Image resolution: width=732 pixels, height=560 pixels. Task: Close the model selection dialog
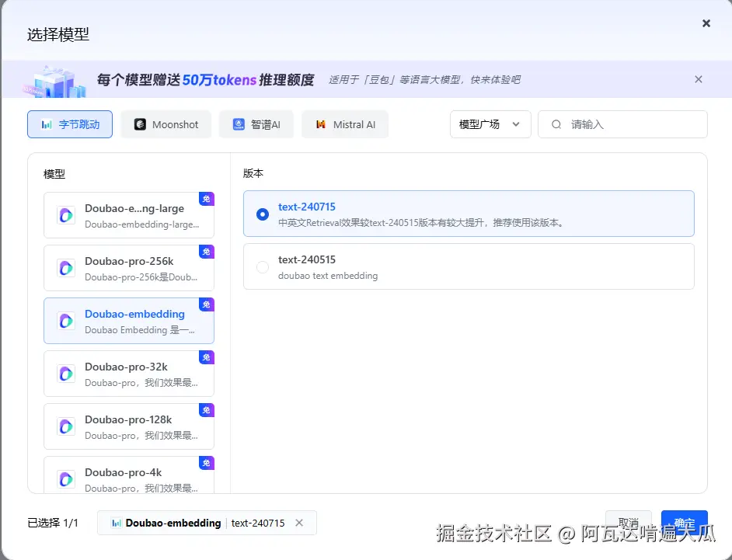tap(706, 23)
